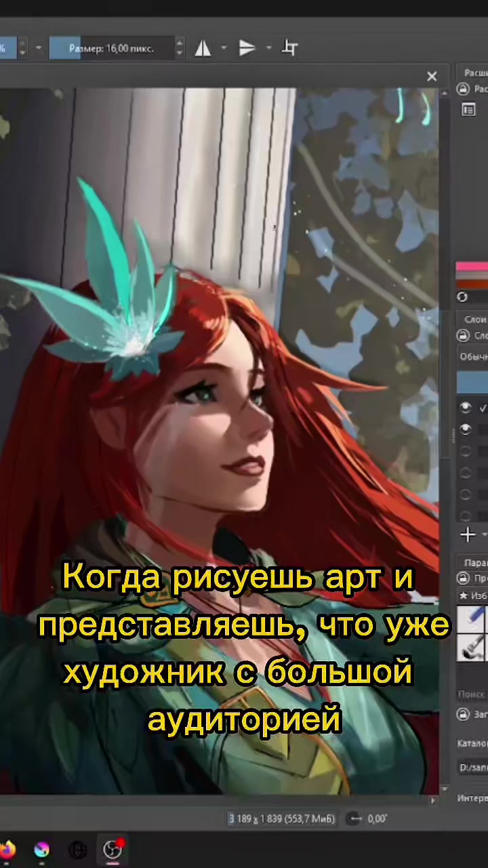The height and width of the screenshot is (868, 488).
Task: Select the crop wrap-around mode icon
Action: pos(290,48)
